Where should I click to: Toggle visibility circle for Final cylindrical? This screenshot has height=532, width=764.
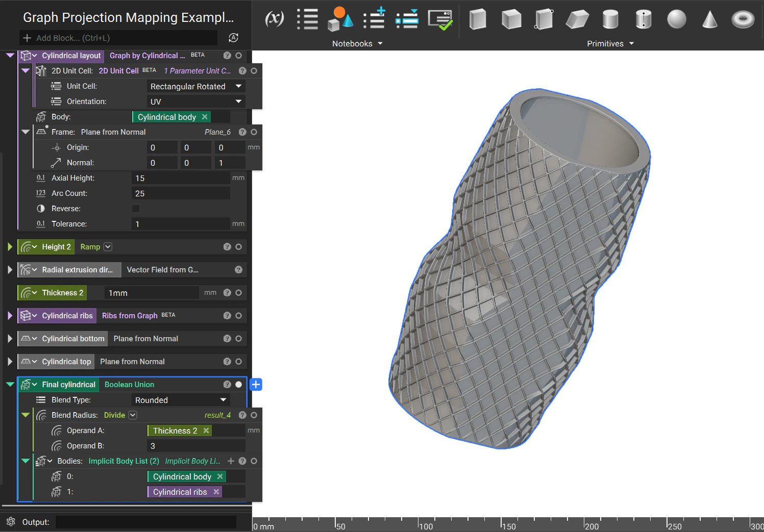click(238, 385)
